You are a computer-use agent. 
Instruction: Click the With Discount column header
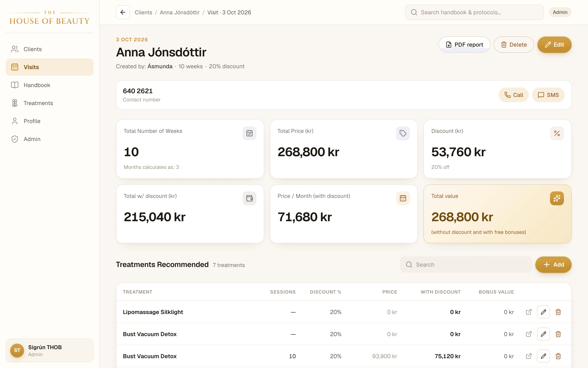click(x=441, y=292)
